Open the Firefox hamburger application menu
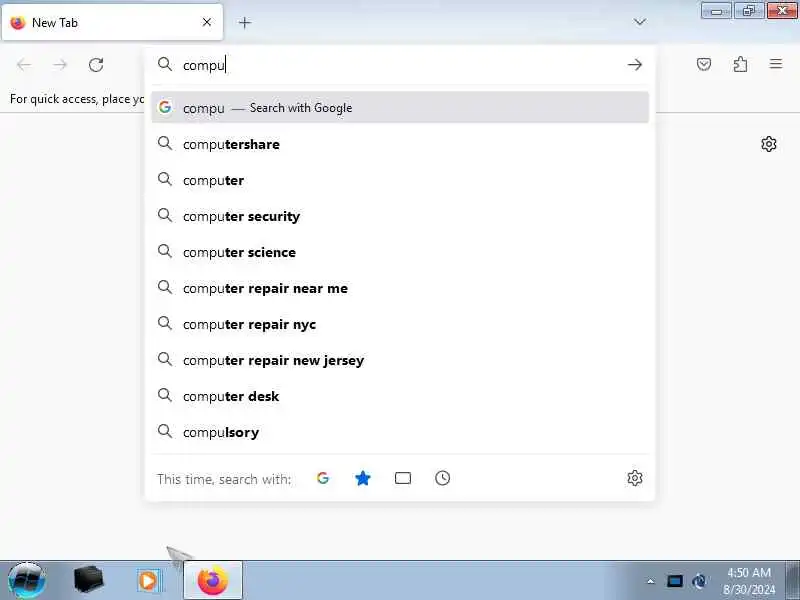Screen dimensions: 800x600 pos(776,64)
